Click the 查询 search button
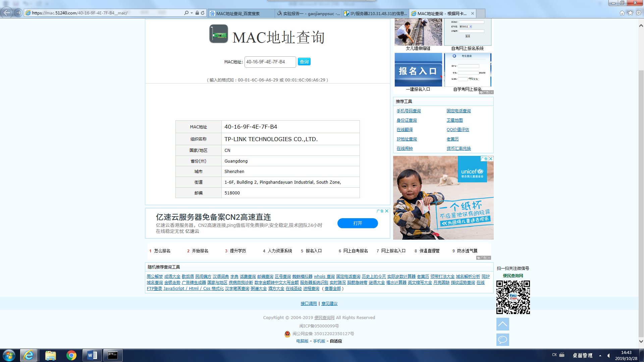The image size is (644, 362). pos(304,62)
